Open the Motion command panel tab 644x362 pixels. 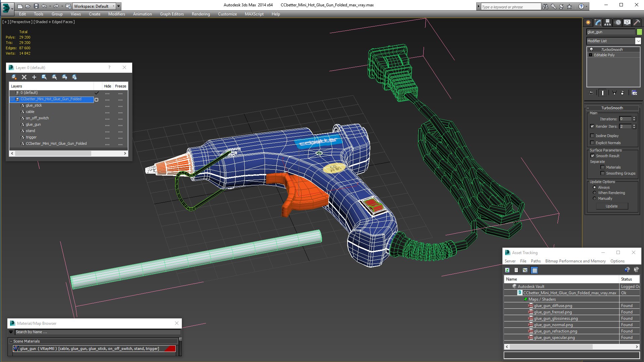click(x=618, y=22)
